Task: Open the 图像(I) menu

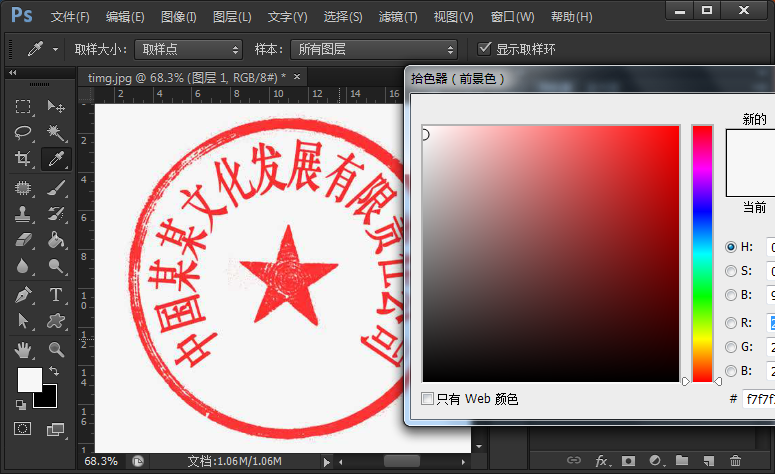Action: pos(179,17)
